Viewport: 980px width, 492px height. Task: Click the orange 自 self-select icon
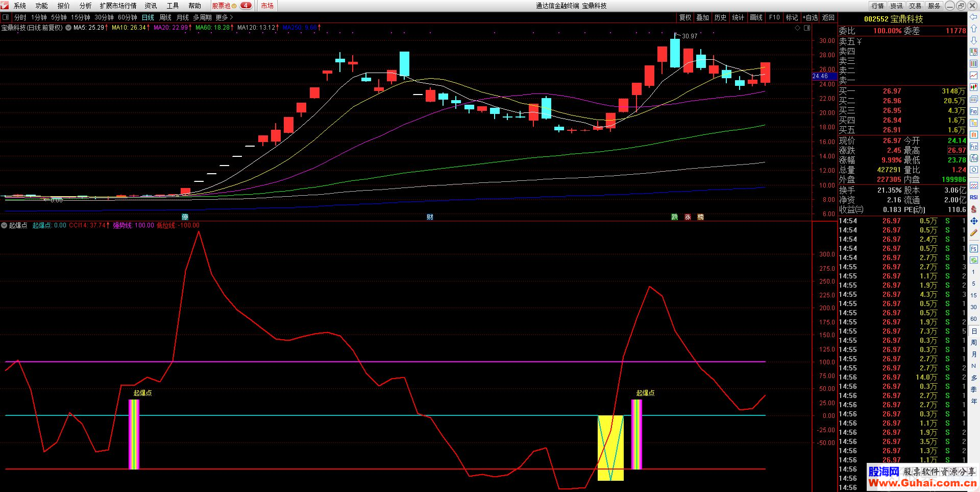click(974, 134)
